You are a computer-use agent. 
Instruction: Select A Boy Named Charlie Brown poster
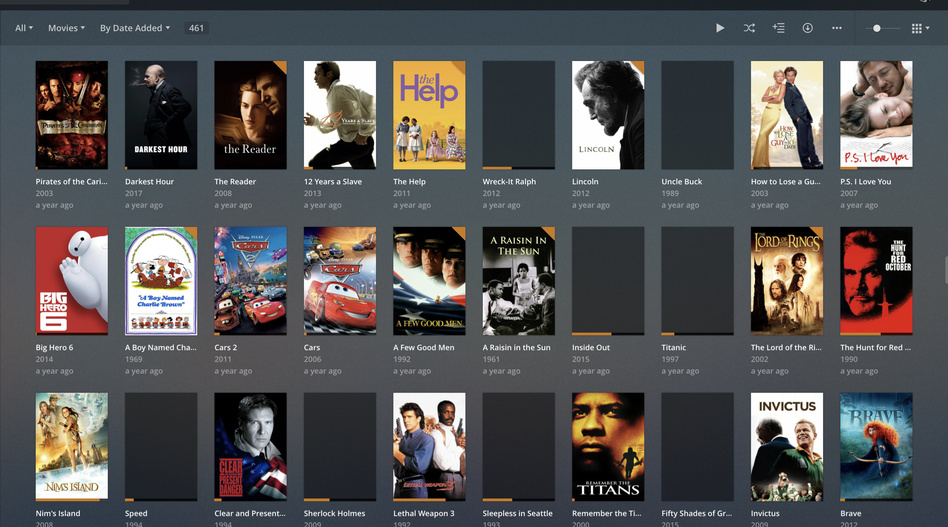click(x=161, y=281)
